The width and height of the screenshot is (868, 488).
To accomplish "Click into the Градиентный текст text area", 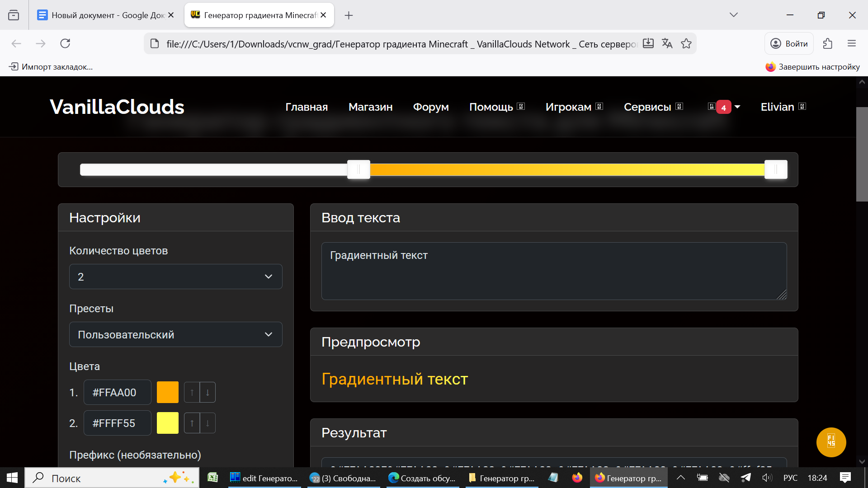I will [x=554, y=271].
